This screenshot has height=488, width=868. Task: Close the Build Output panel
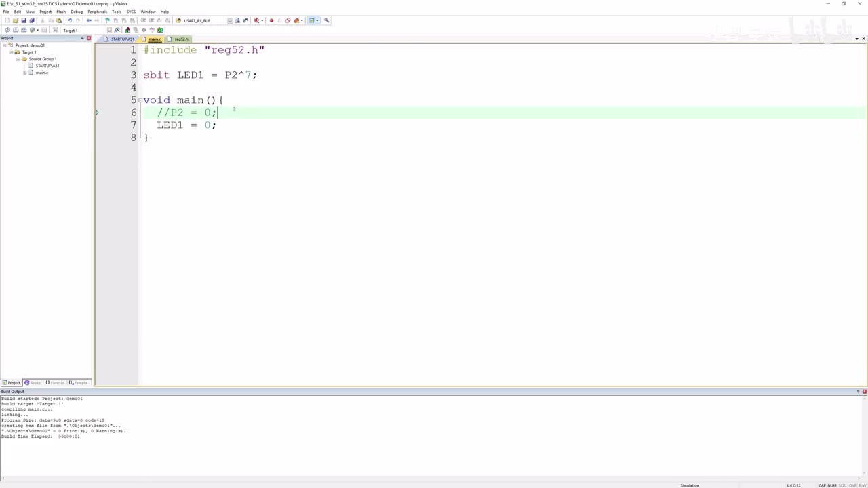(864, 392)
